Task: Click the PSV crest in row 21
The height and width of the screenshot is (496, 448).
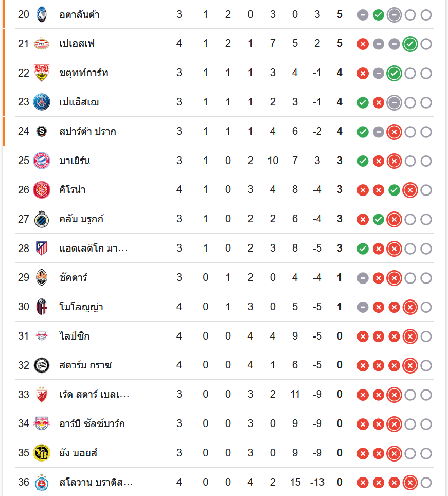Action: click(x=42, y=44)
